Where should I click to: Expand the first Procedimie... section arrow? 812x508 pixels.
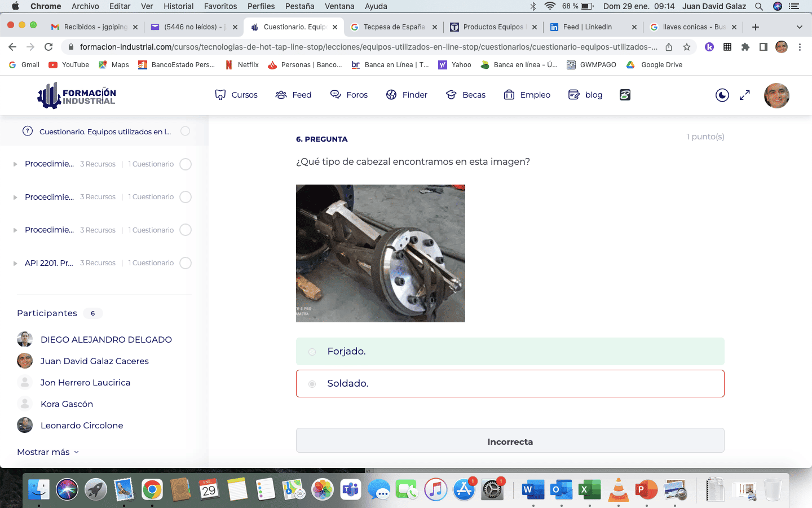click(15, 164)
